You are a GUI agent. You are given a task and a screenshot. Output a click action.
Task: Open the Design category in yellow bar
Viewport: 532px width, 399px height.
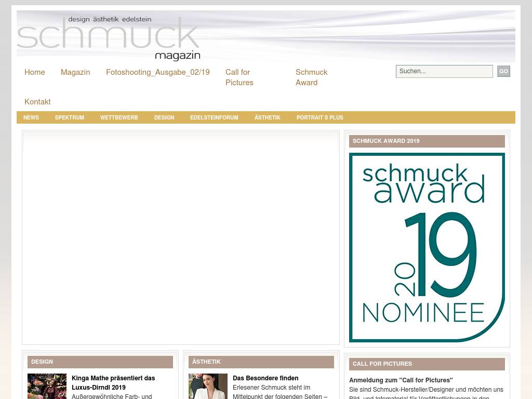click(164, 117)
